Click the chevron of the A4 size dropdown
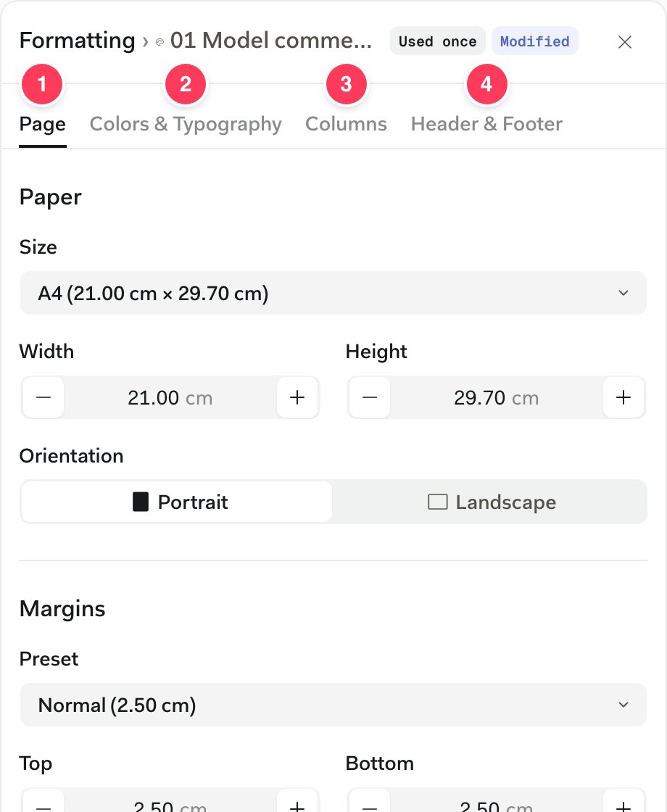This screenshot has width=667, height=812. point(623,293)
